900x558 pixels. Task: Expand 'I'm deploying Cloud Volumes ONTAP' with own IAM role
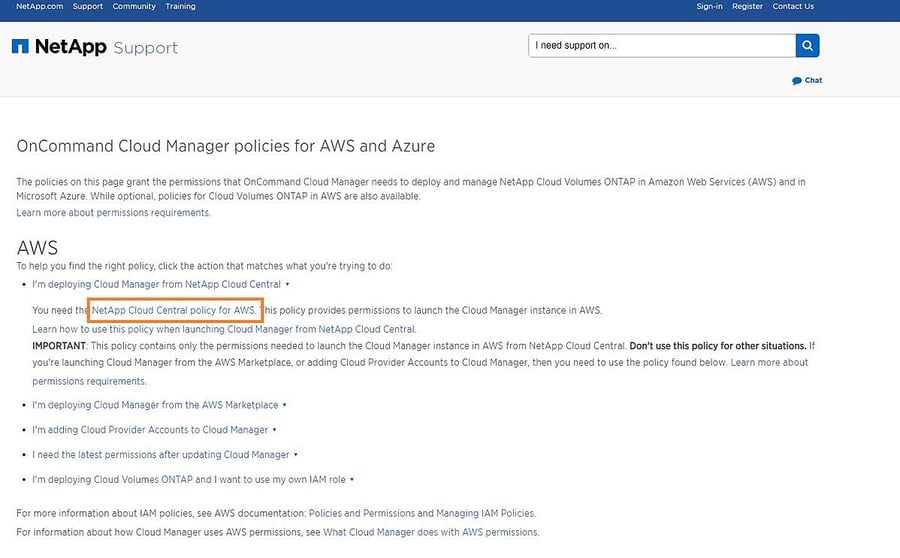pos(193,480)
